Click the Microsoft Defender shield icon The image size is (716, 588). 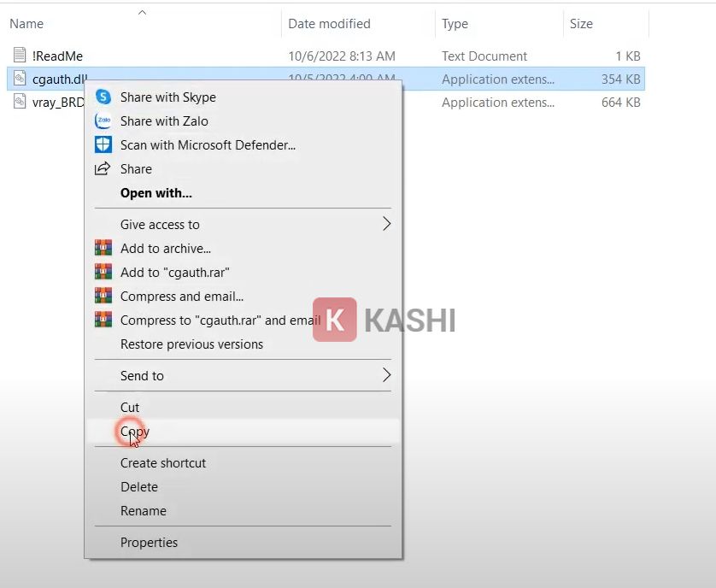point(103,145)
